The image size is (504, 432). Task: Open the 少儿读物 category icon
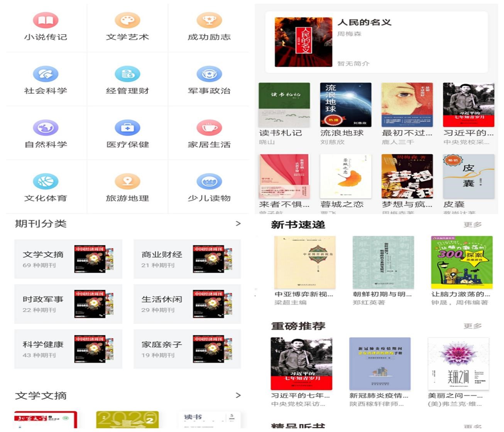pos(209,181)
